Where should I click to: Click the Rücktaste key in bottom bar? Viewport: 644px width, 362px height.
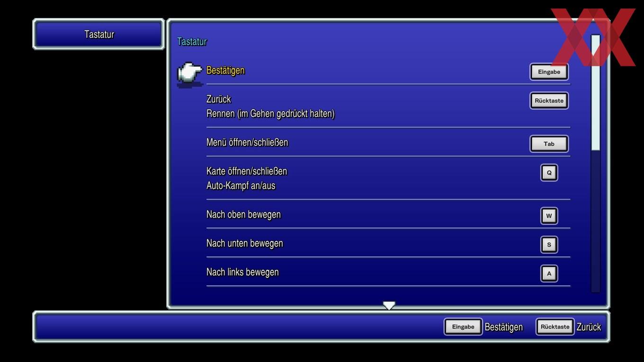point(555,327)
